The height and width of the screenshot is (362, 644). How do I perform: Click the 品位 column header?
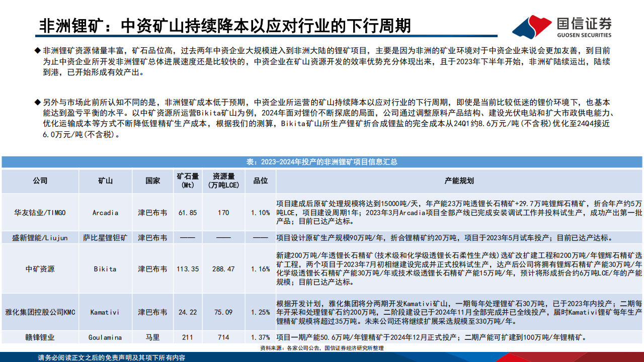[260, 180]
